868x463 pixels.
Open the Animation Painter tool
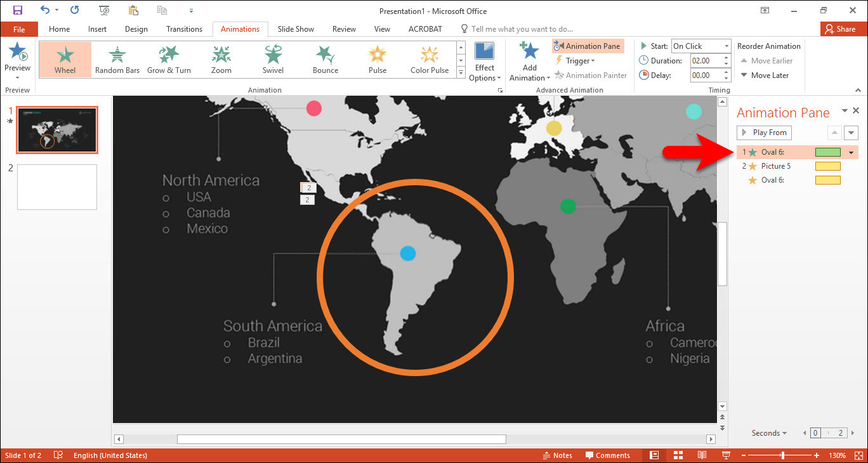click(590, 75)
